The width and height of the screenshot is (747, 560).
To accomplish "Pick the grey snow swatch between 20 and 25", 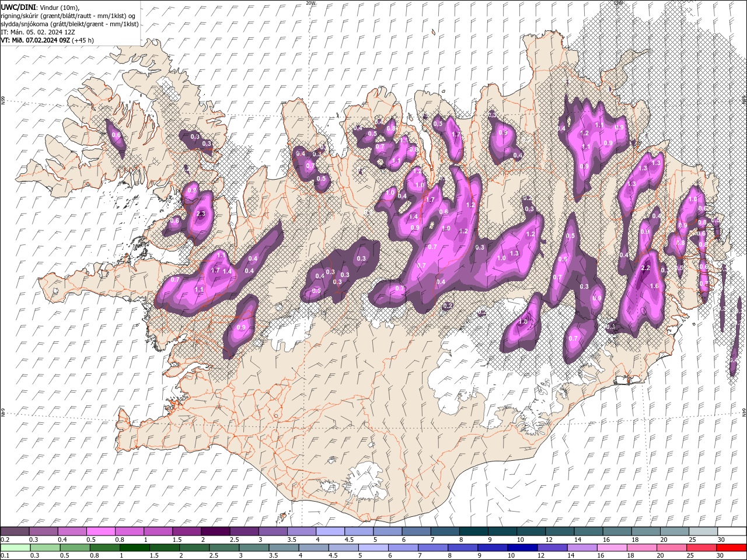I will [x=674, y=531].
